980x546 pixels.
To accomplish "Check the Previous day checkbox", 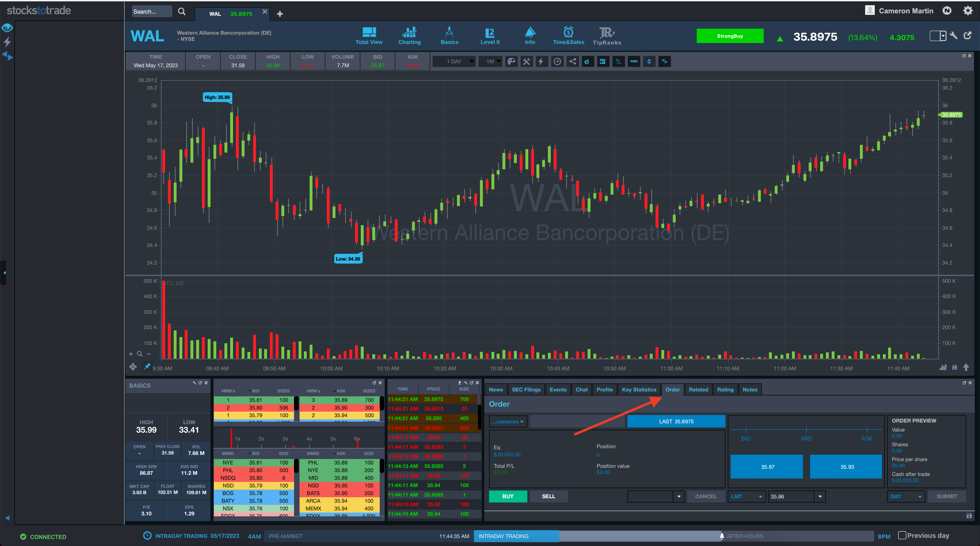I will pyautogui.click(x=902, y=535).
